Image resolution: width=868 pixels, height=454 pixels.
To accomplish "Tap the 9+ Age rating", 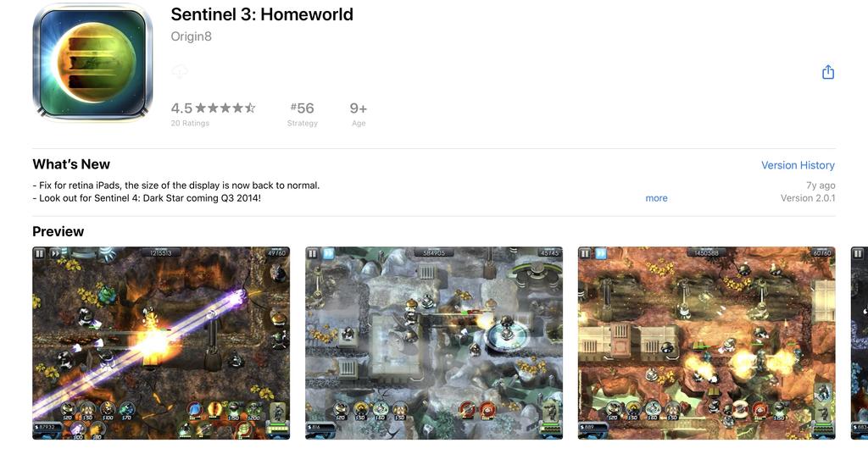I will tap(359, 113).
